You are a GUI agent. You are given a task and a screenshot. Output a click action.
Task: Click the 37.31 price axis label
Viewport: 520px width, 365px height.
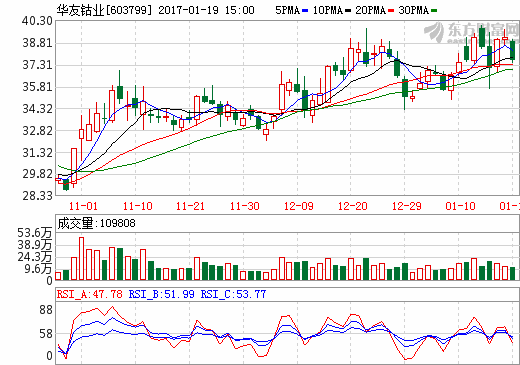tap(37, 65)
